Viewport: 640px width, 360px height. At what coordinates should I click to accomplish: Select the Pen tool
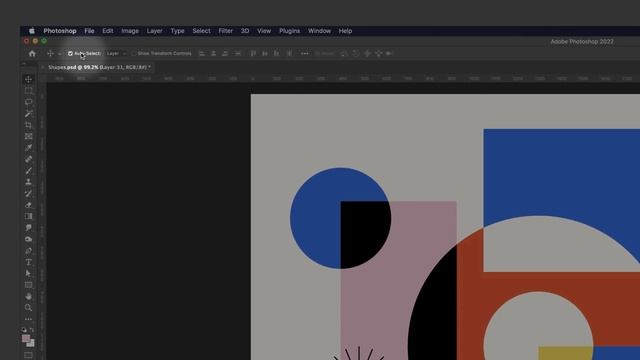[x=28, y=251]
